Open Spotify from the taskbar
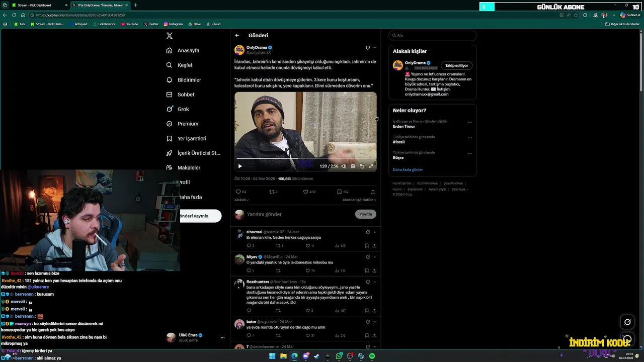Viewport: 644px width, 362px height. click(372, 356)
